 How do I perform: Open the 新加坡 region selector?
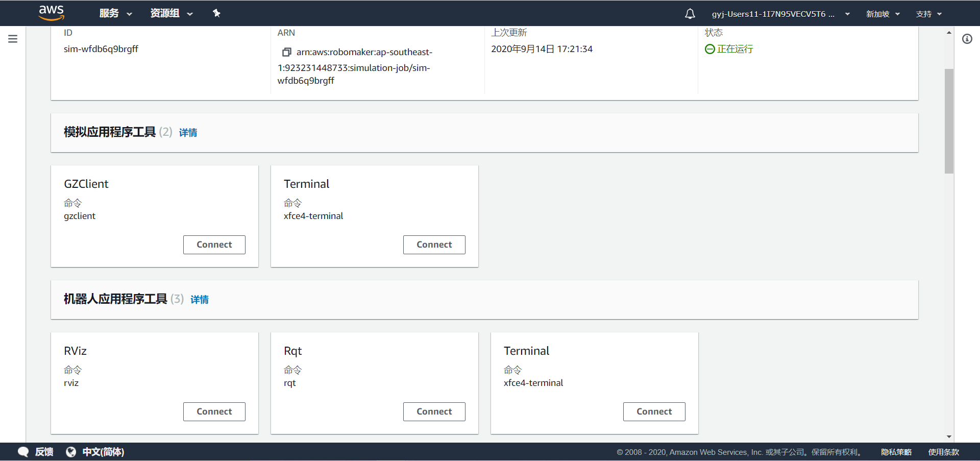[x=883, y=14]
